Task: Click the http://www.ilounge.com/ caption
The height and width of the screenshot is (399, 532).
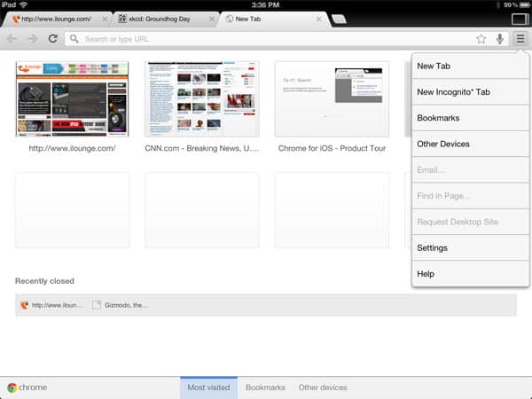Action: point(72,148)
